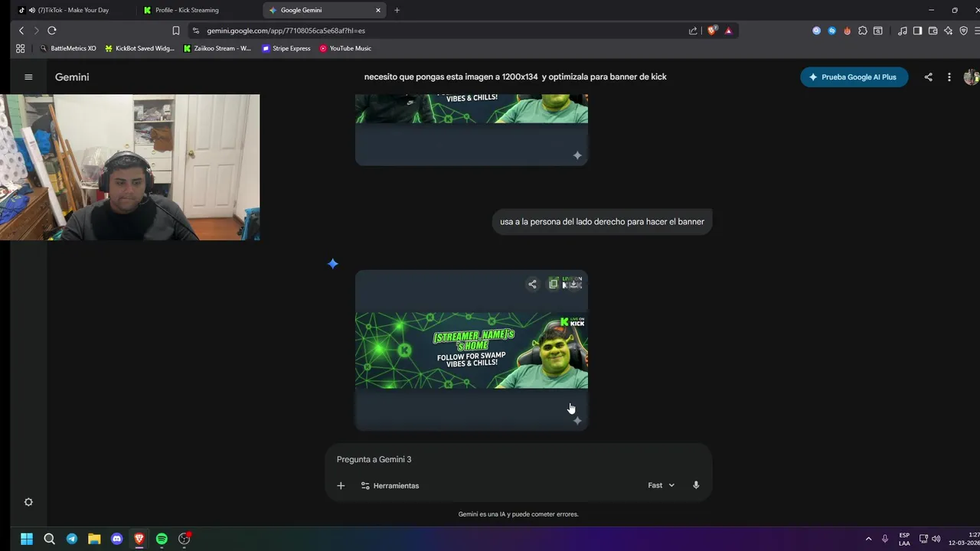Open Brave Wallet icon

pos(933,31)
